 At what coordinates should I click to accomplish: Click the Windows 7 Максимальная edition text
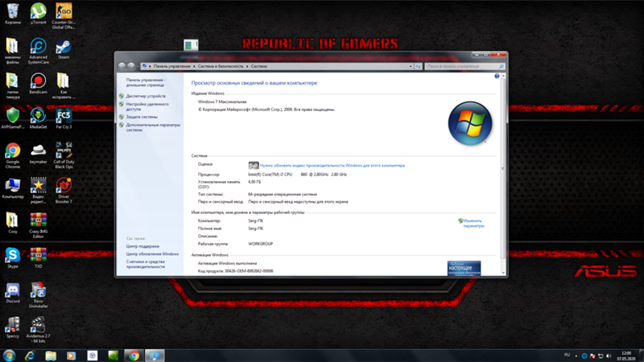(x=222, y=102)
